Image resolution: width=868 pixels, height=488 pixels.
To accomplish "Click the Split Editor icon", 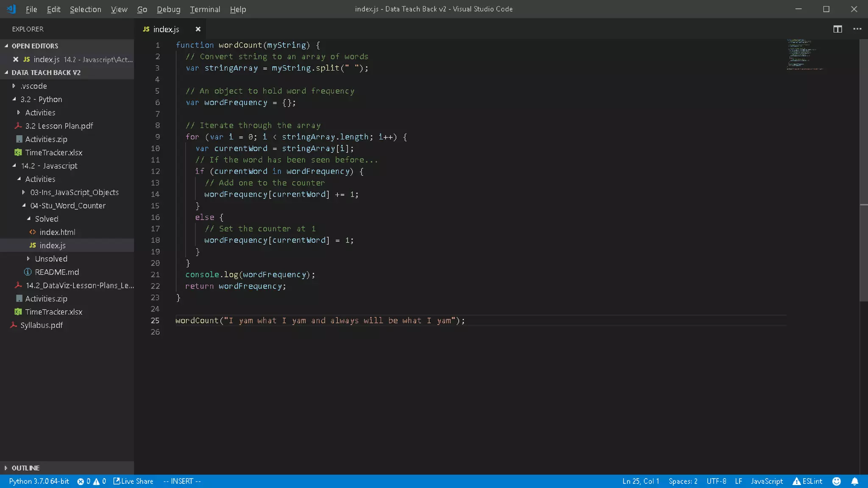I will click(837, 29).
